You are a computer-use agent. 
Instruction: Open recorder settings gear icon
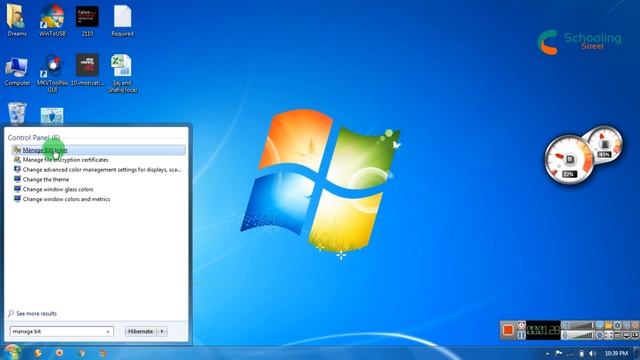pos(617,325)
